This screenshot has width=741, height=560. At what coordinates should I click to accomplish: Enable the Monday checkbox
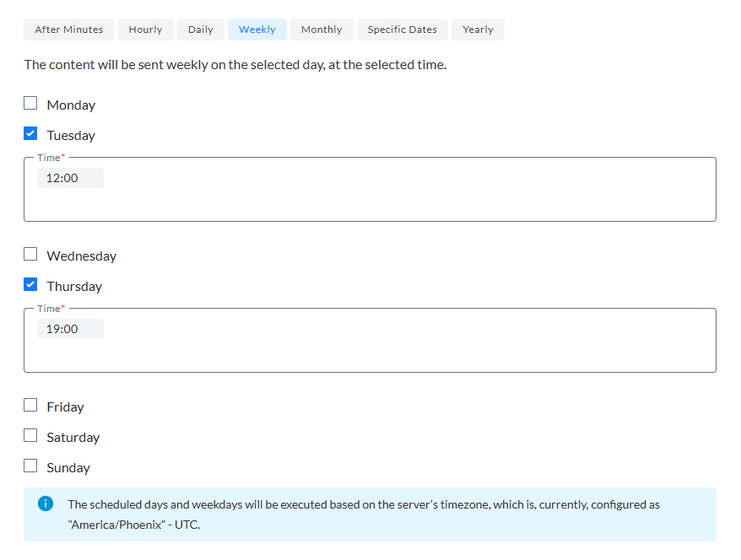click(x=30, y=104)
